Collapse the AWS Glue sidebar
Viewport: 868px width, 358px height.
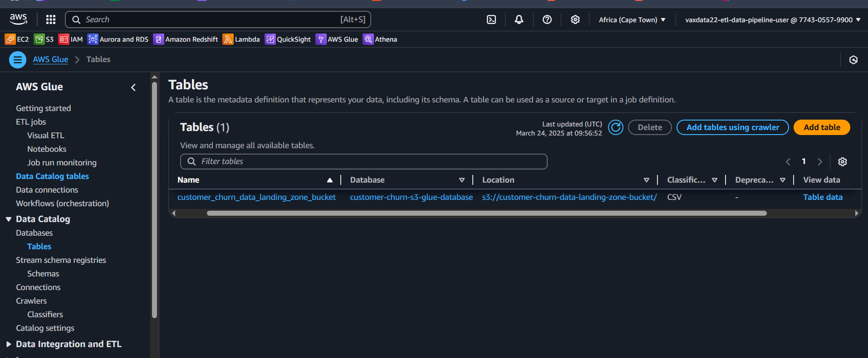(x=133, y=87)
